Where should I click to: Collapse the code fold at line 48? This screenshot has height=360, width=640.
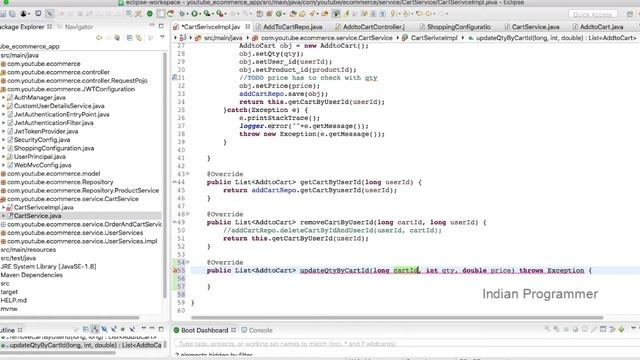(x=188, y=214)
